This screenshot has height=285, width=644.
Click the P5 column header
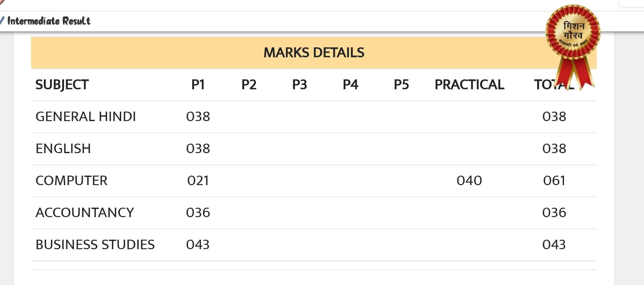[x=401, y=85]
